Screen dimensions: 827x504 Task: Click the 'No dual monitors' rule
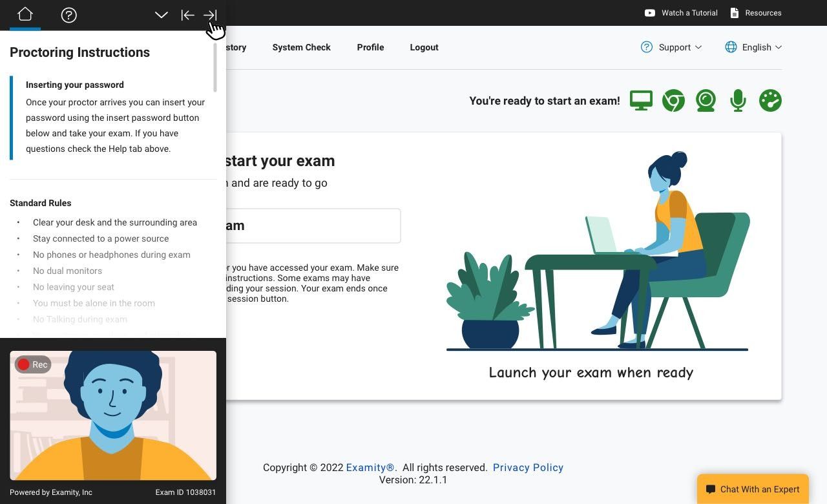click(67, 271)
